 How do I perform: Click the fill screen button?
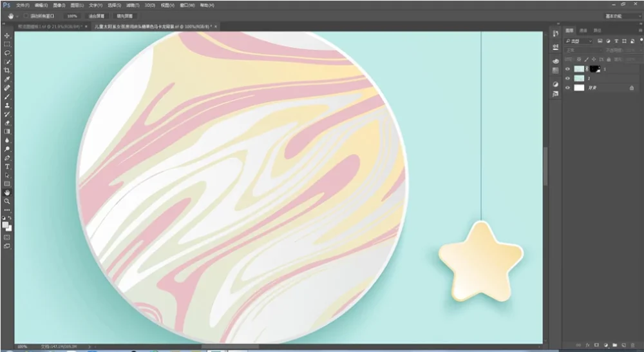[125, 16]
